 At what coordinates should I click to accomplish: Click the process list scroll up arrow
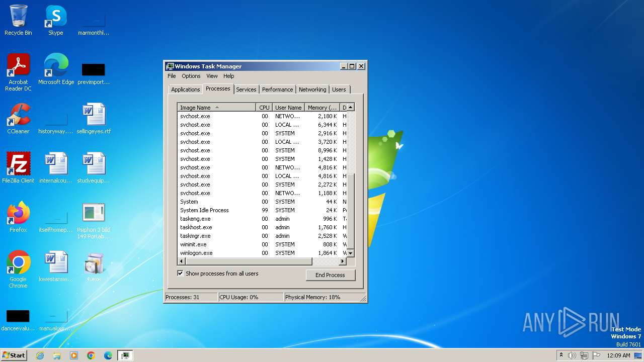click(351, 107)
